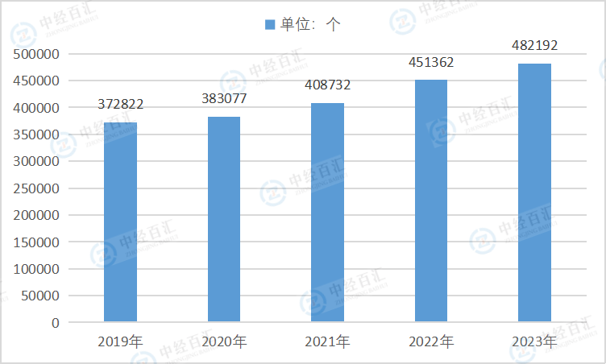This screenshot has width=606, height=364.
Task: Click the legend label 单位：个
Action: (310, 24)
